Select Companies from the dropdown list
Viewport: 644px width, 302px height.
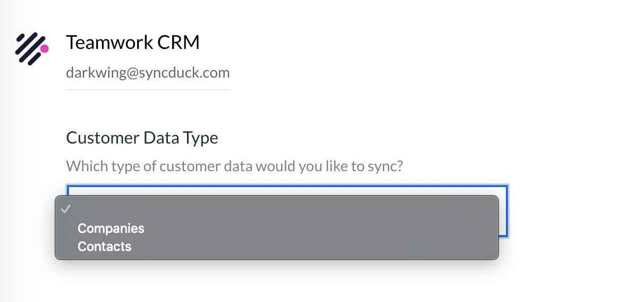coord(111,228)
